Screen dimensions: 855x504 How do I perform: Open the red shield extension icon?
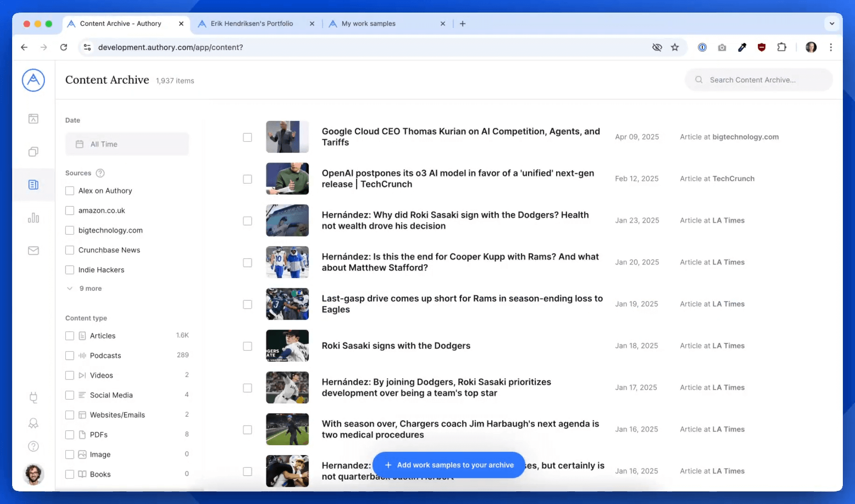point(762,47)
